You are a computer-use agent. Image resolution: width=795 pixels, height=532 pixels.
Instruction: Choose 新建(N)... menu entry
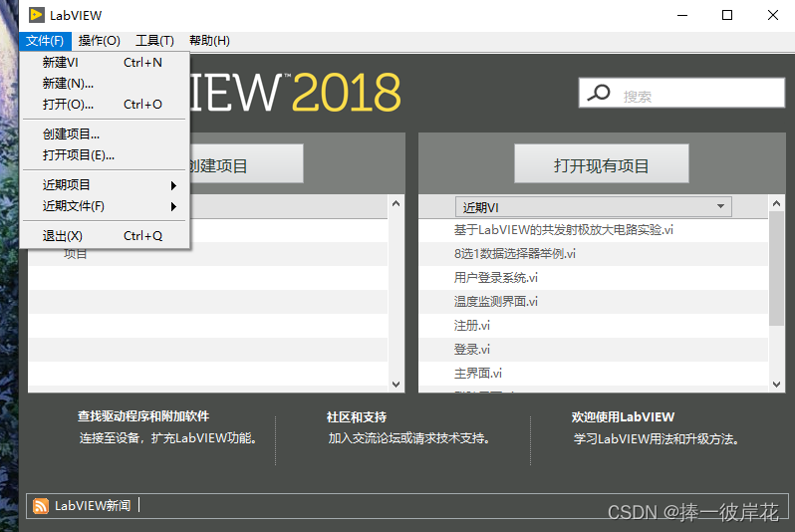point(105,83)
